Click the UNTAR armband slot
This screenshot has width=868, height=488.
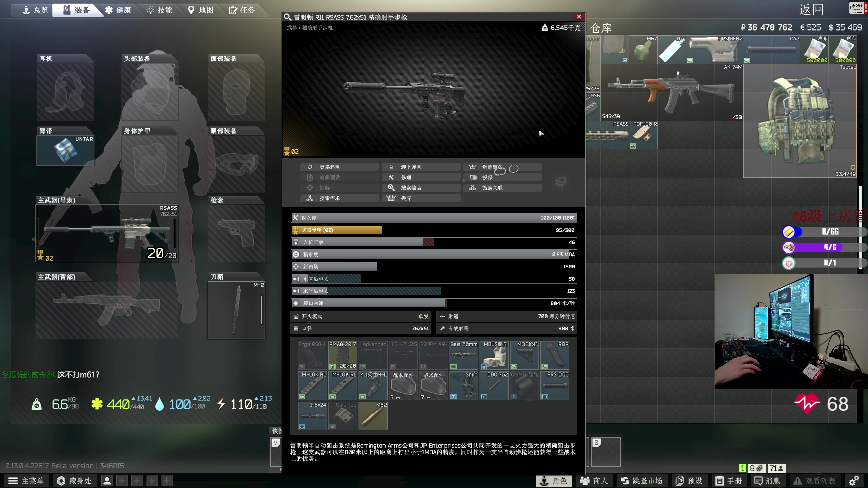click(65, 150)
